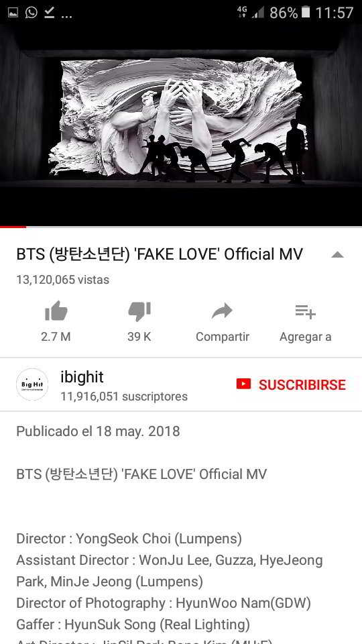Open the Big Hit channel avatar
Screen dimensions: 362x644
[x=32, y=384]
